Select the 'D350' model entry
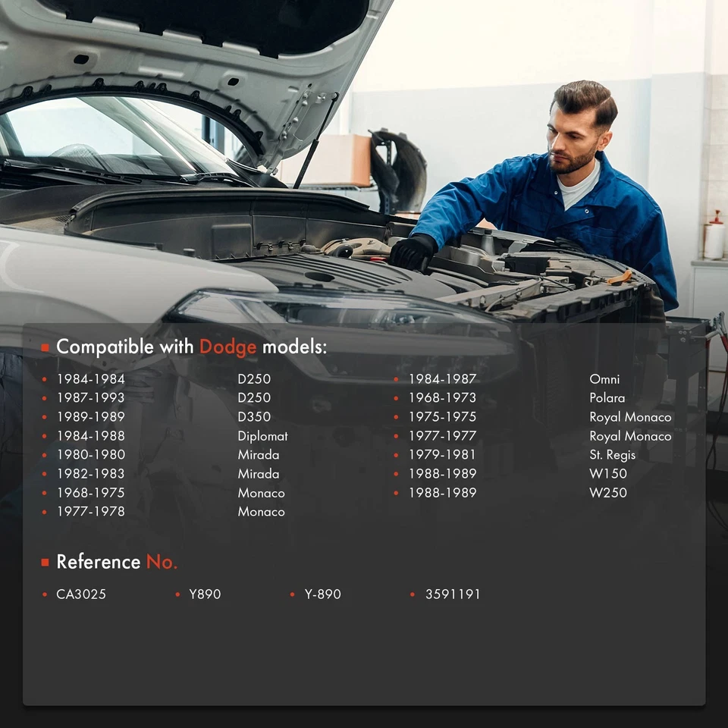 click(x=254, y=416)
